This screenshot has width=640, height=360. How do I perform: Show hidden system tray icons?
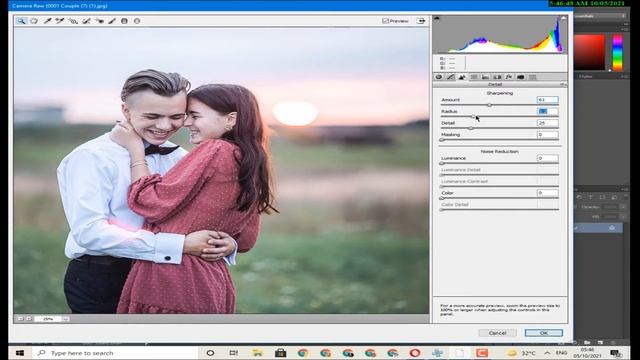[x=547, y=353]
